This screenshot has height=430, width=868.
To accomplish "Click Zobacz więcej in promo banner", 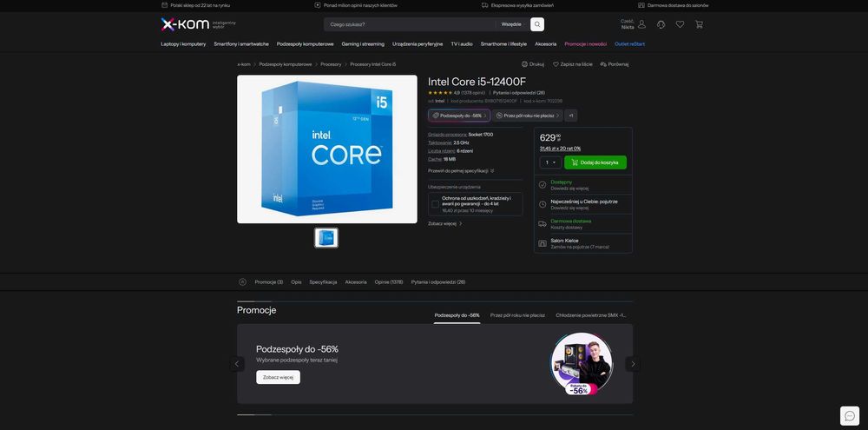I will [x=278, y=377].
